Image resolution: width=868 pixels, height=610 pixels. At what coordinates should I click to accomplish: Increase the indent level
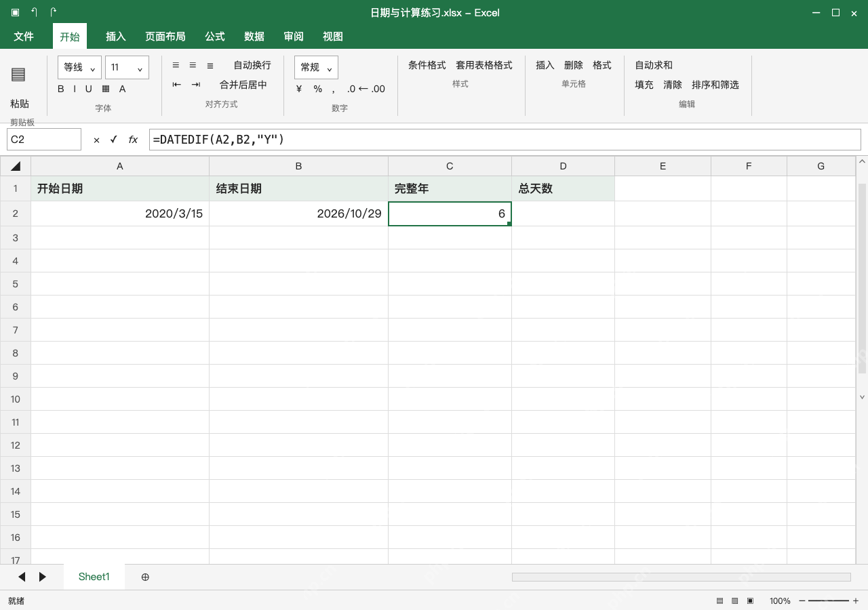(x=196, y=85)
